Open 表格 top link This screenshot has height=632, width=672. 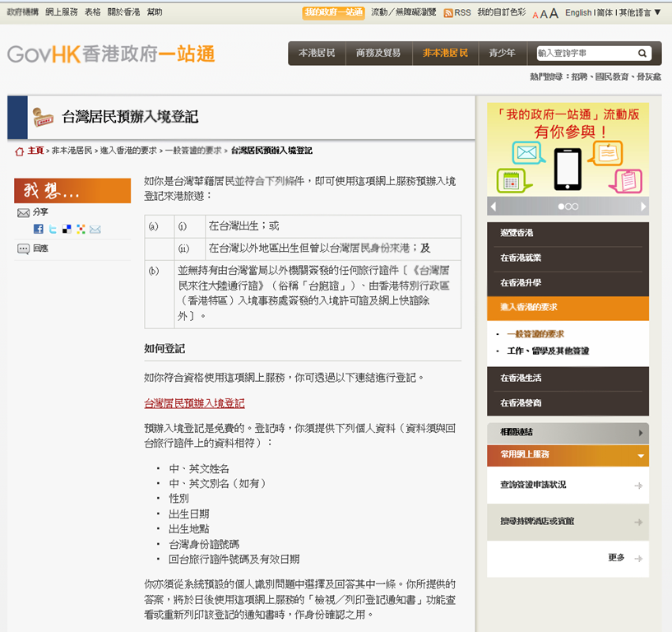point(93,12)
